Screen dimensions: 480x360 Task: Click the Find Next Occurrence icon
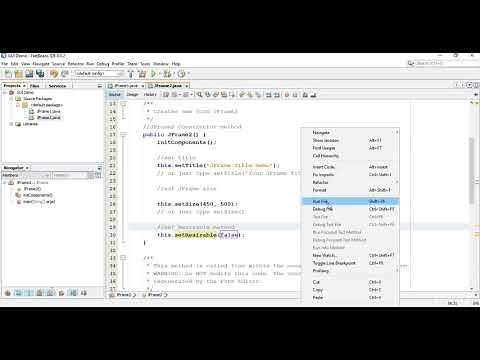(x=216, y=95)
